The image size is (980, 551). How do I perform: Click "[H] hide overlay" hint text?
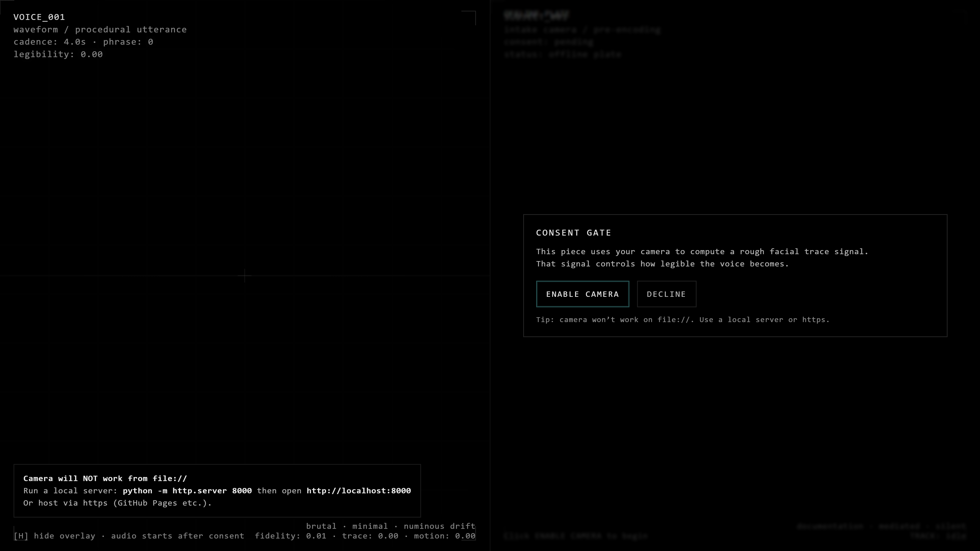click(54, 536)
